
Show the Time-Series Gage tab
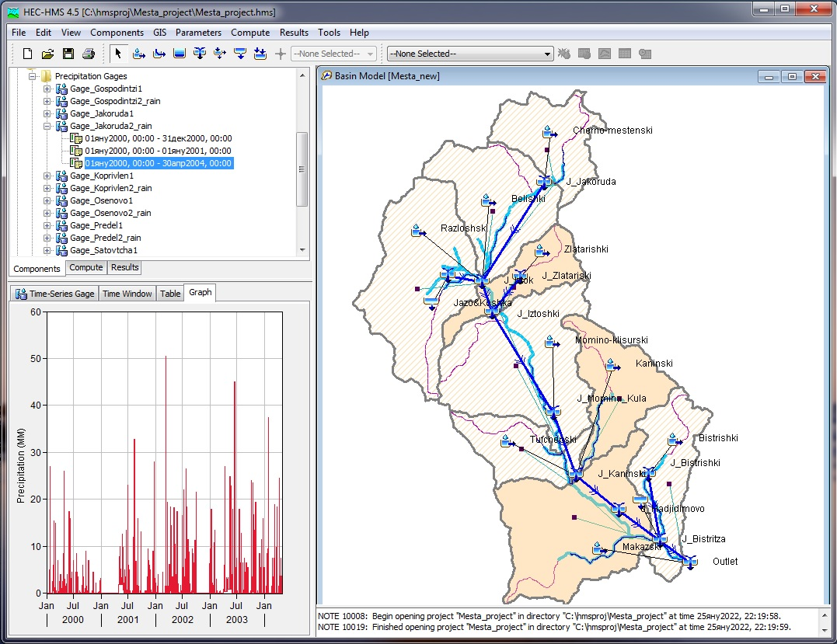tap(55, 294)
